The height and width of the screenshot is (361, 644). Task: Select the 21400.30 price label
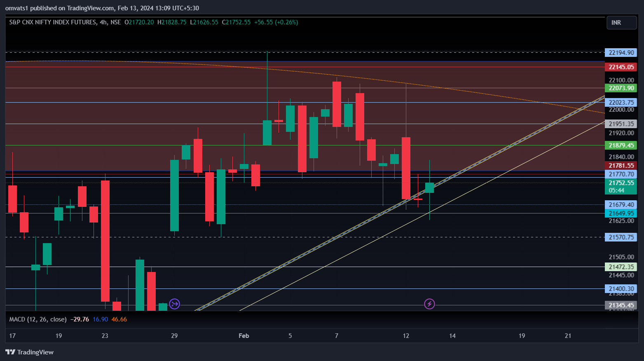click(x=621, y=289)
